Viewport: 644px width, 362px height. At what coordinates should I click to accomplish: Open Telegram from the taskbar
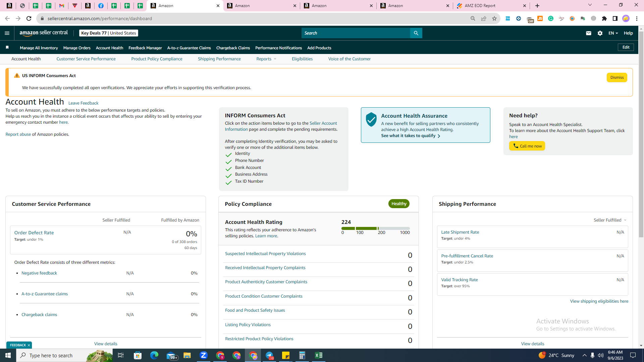tap(270, 355)
